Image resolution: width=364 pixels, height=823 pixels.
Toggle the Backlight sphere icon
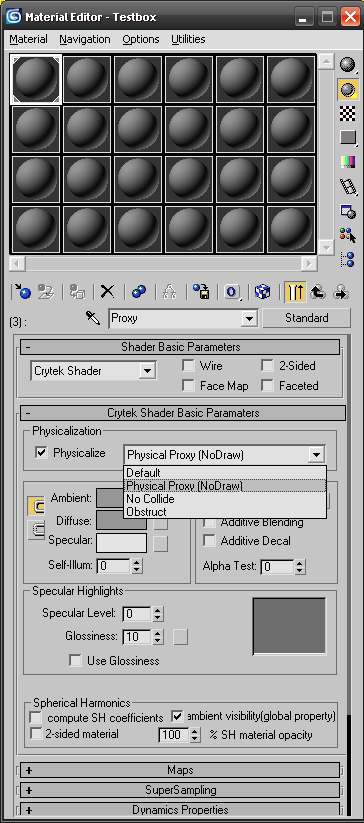coord(347,90)
